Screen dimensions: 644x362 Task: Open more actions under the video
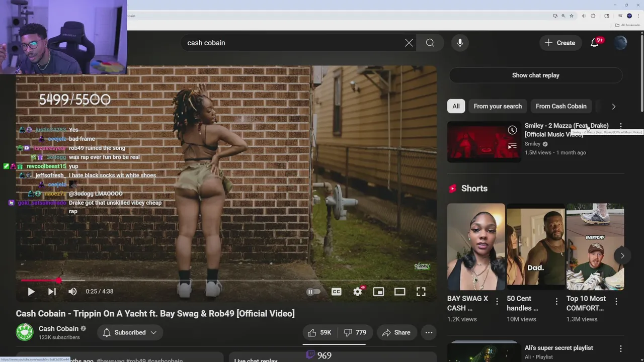pyautogui.click(x=429, y=332)
